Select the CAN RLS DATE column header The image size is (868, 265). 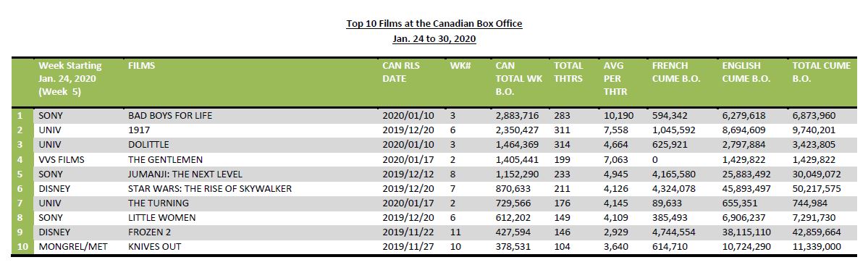point(401,72)
